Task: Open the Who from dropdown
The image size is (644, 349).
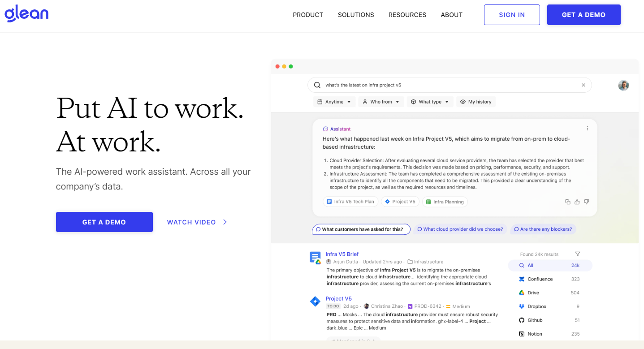Action: (x=381, y=102)
